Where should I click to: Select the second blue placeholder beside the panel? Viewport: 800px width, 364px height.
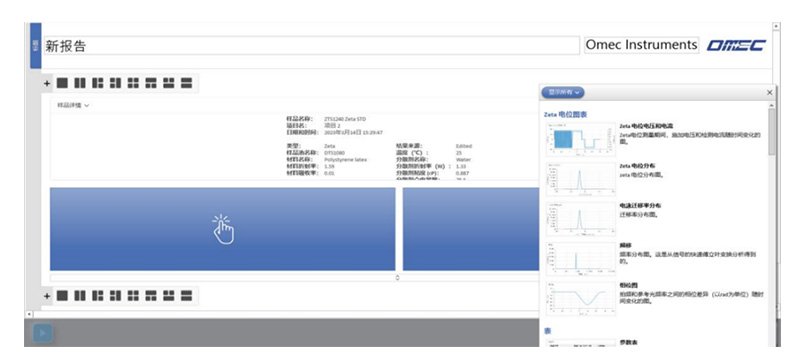point(471,229)
